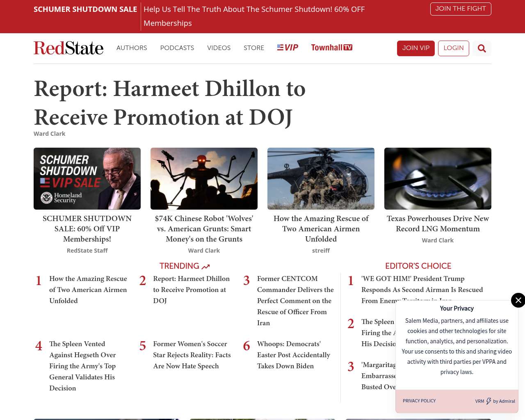This screenshot has width=525, height=420.
Task: Open the 60% off memberships banner text
Action: pyautogui.click(x=254, y=16)
